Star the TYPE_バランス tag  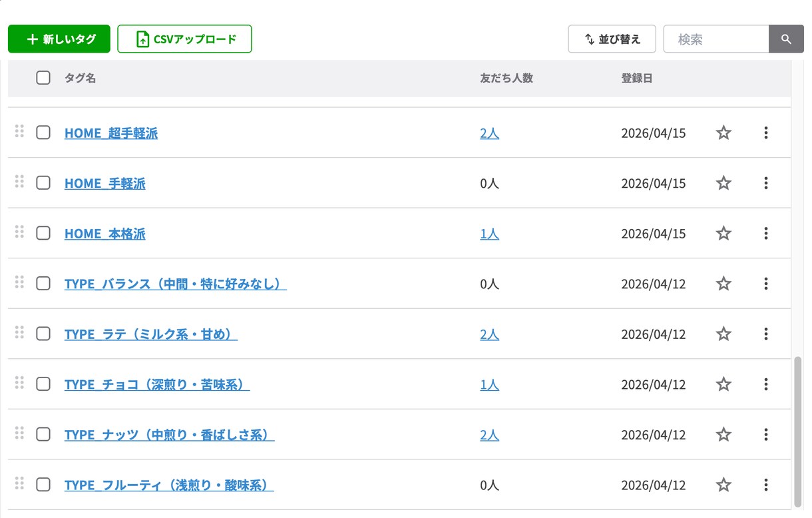pos(723,284)
